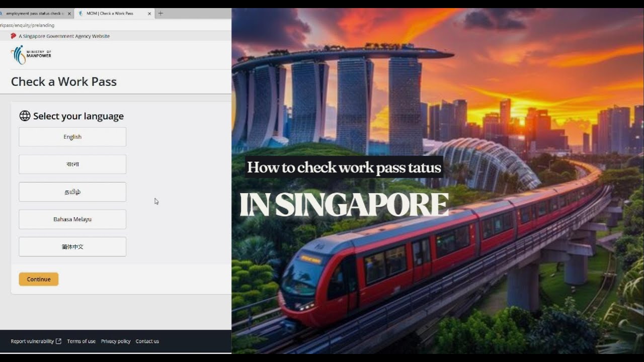Open the Terms of use link

81,341
